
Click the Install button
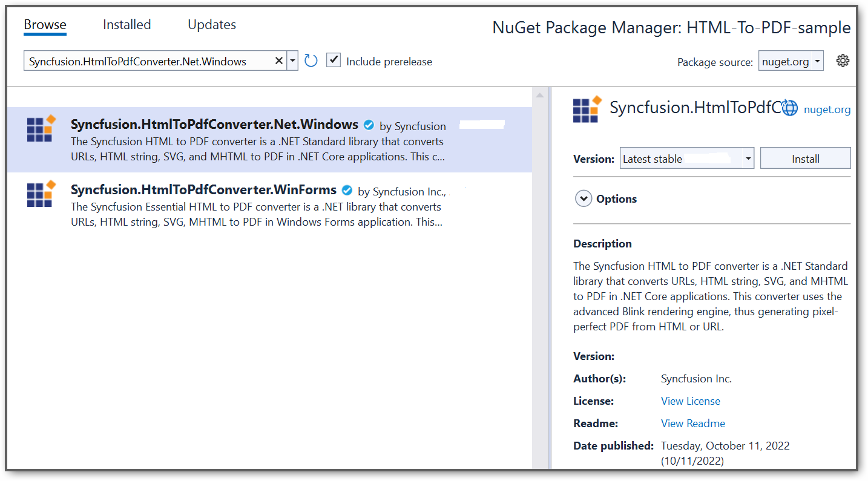coord(805,159)
